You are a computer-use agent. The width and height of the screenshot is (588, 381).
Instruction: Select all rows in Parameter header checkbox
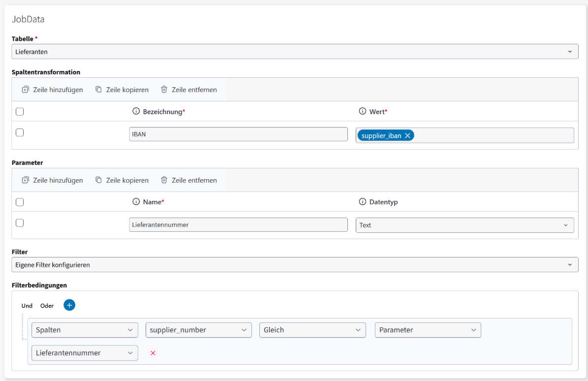20,202
